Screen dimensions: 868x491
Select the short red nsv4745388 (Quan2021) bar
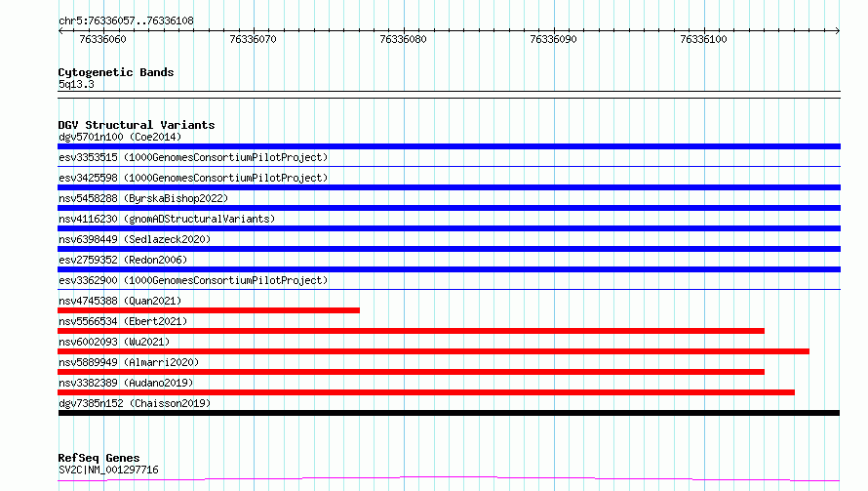tap(209, 310)
